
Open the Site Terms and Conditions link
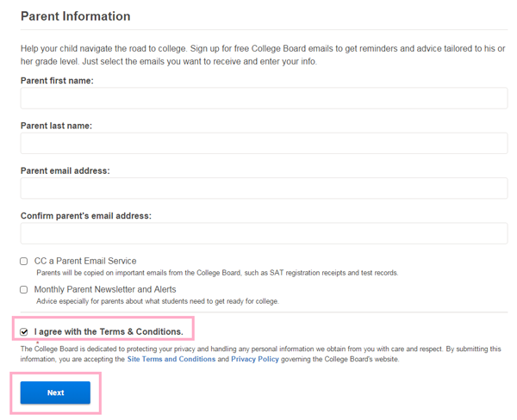pyautogui.click(x=171, y=359)
